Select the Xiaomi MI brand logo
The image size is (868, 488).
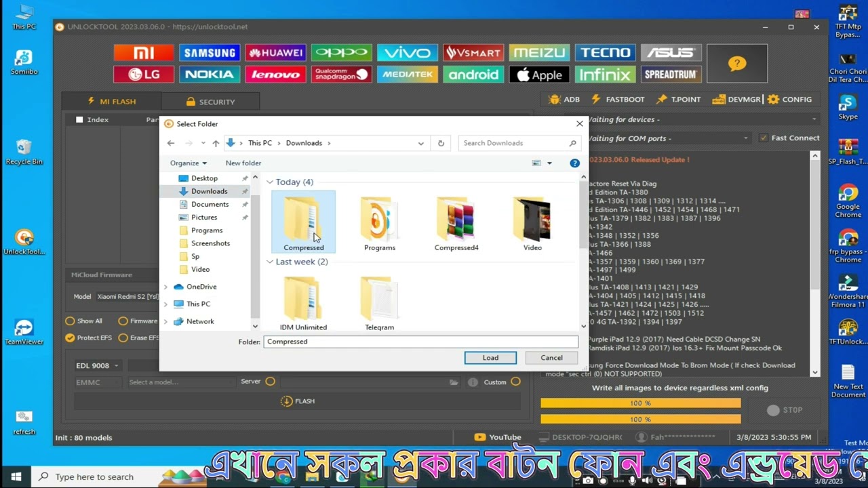(144, 53)
